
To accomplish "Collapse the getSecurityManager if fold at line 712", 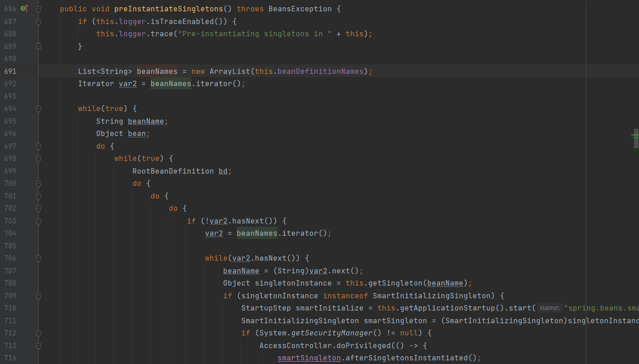I will pos(38,333).
